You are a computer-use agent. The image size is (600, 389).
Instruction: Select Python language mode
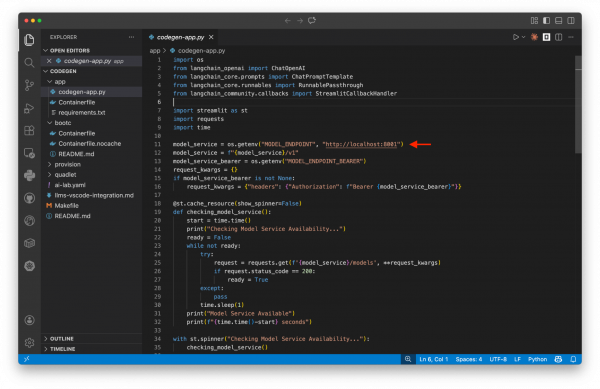[x=537, y=359]
